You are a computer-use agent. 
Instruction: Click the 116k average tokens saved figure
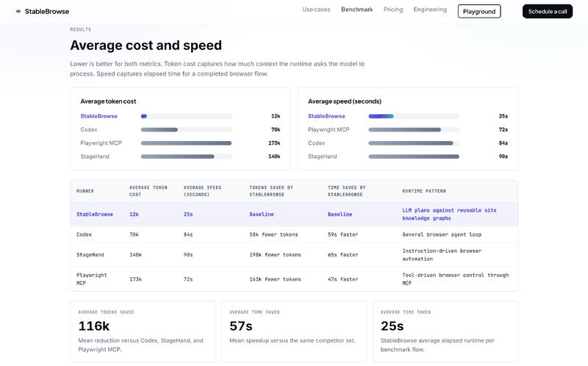(x=94, y=326)
